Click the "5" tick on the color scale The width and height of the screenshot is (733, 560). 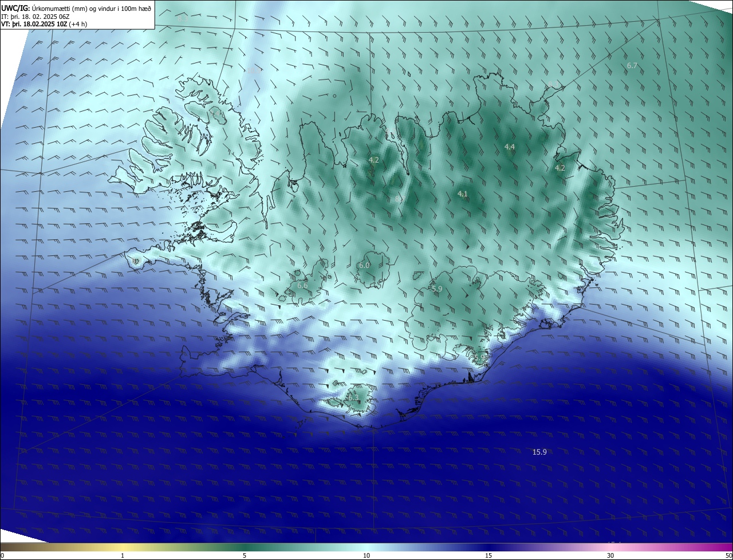[x=245, y=555]
